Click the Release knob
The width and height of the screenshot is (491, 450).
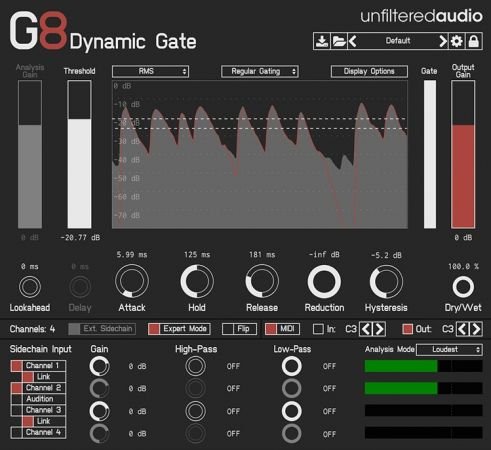click(x=262, y=281)
